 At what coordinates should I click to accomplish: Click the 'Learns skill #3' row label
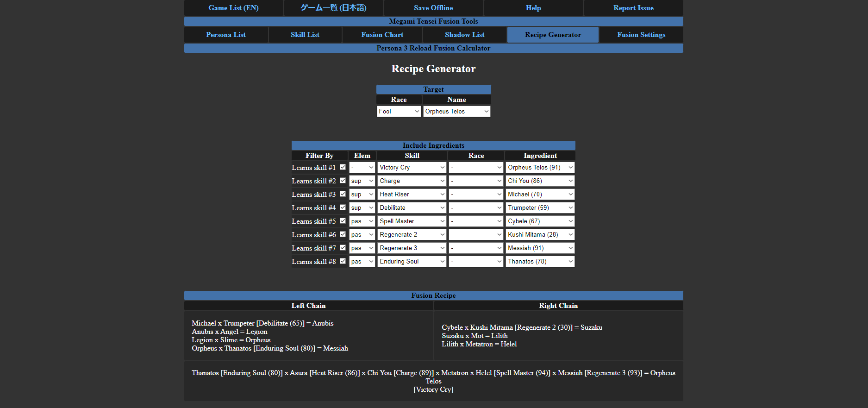click(x=314, y=195)
